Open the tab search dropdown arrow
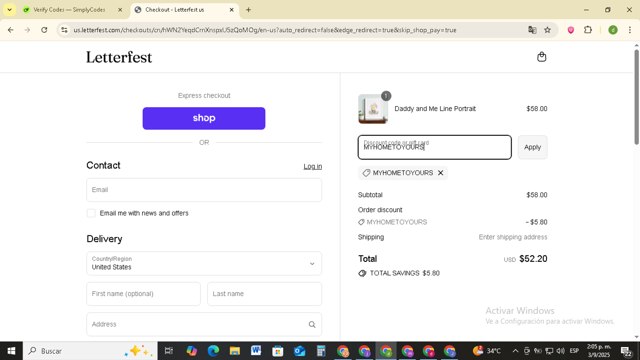640x360 pixels. coord(9,10)
